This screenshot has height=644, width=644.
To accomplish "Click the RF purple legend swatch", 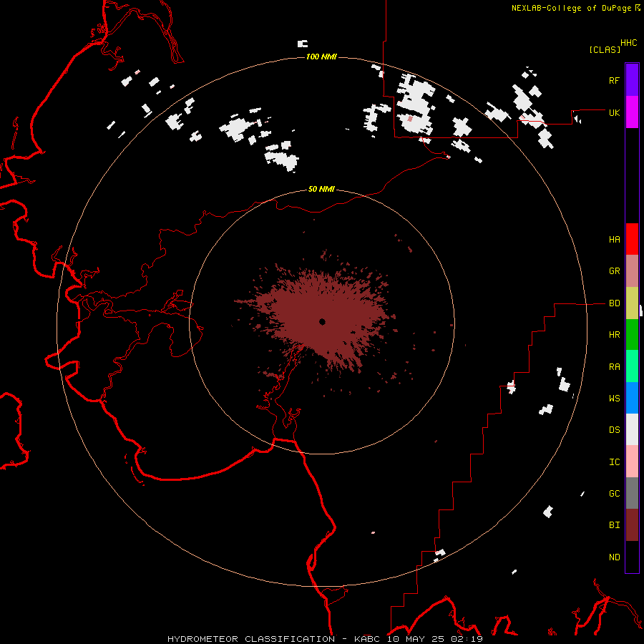I will click(632, 80).
